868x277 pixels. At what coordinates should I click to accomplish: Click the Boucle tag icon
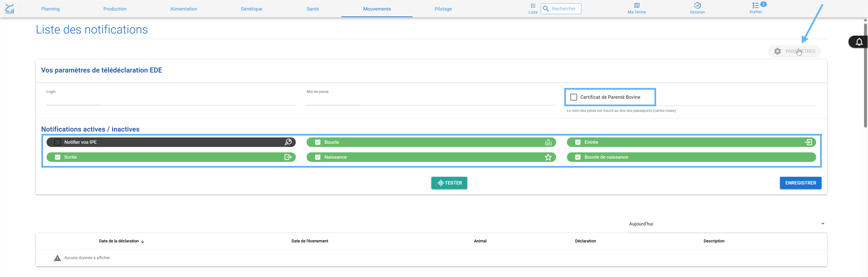tap(548, 142)
